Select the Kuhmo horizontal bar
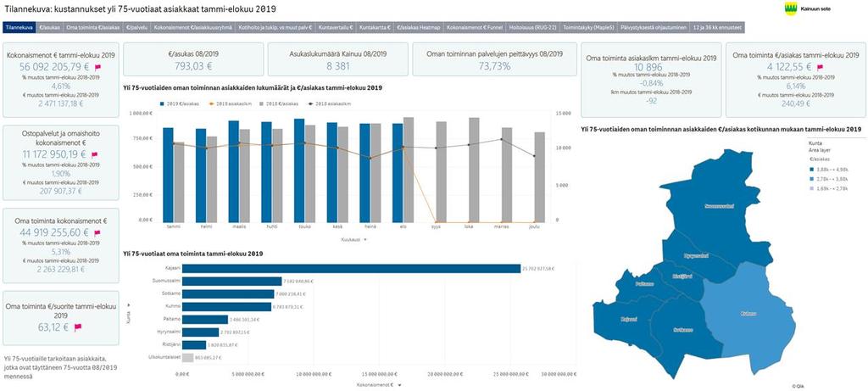This screenshot has height=391, width=868. tap(227, 307)
